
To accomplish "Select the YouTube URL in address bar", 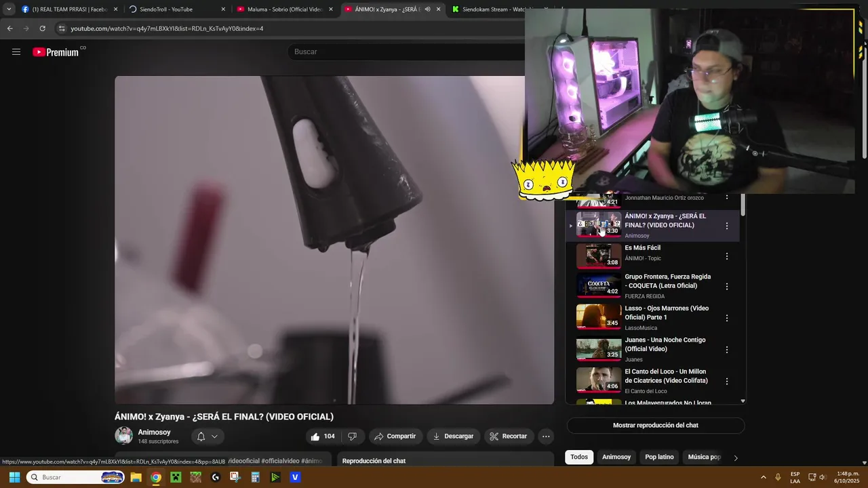I will coord(167,28).
